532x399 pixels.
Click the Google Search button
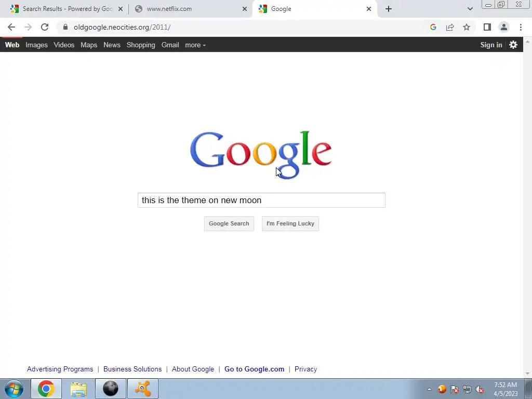pos(229,223)
